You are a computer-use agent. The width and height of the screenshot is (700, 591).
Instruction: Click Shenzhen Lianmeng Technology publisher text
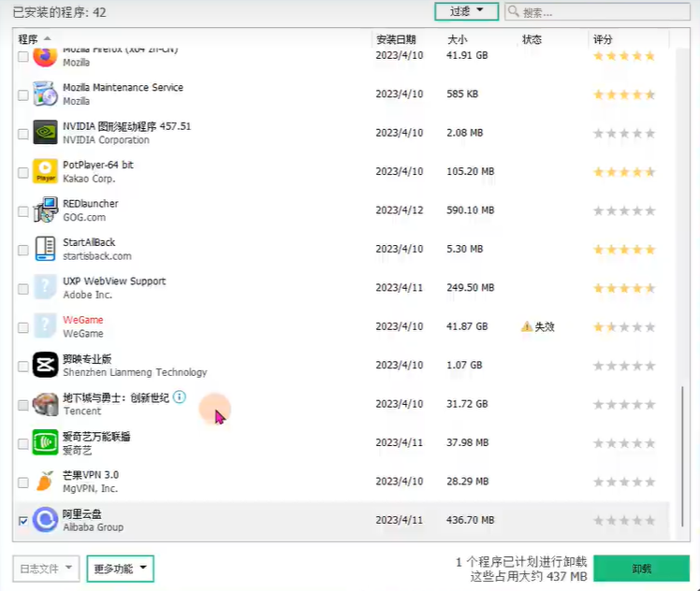pos(135,372)
